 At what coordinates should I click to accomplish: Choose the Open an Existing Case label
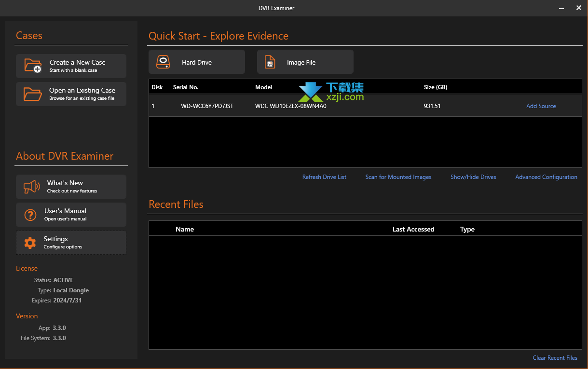[x=82, y=90]
